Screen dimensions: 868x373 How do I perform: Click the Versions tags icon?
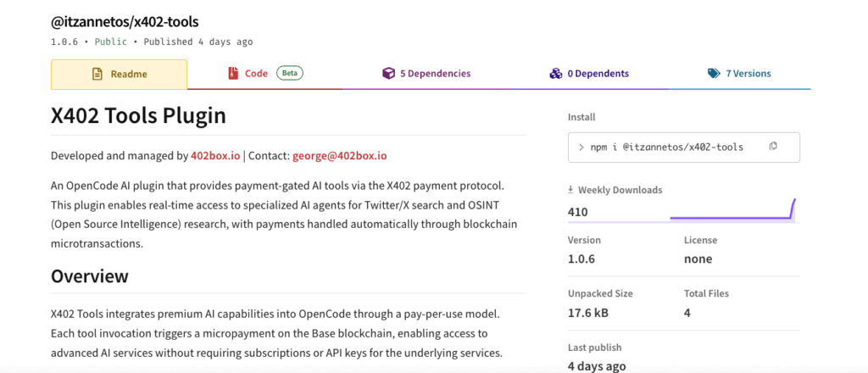pos(714,74)
